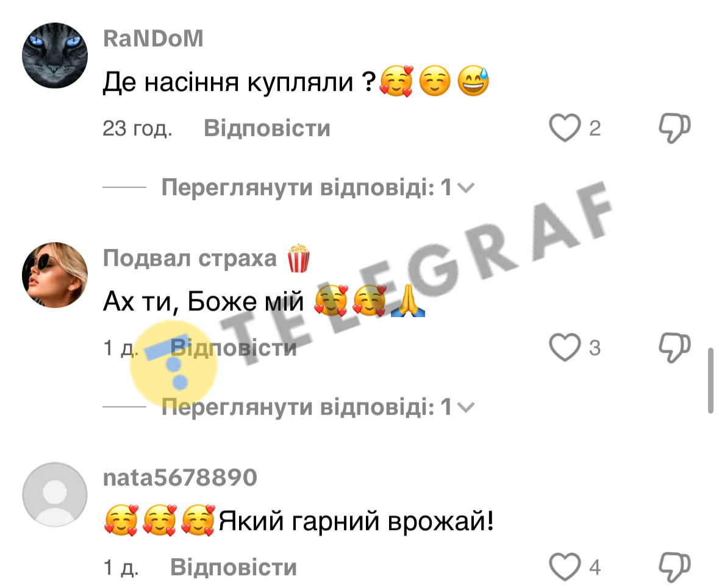This screenshot has width=719, height=588.
Task: Click chevron next to second Переглянути відповіді
Action: 466,407
